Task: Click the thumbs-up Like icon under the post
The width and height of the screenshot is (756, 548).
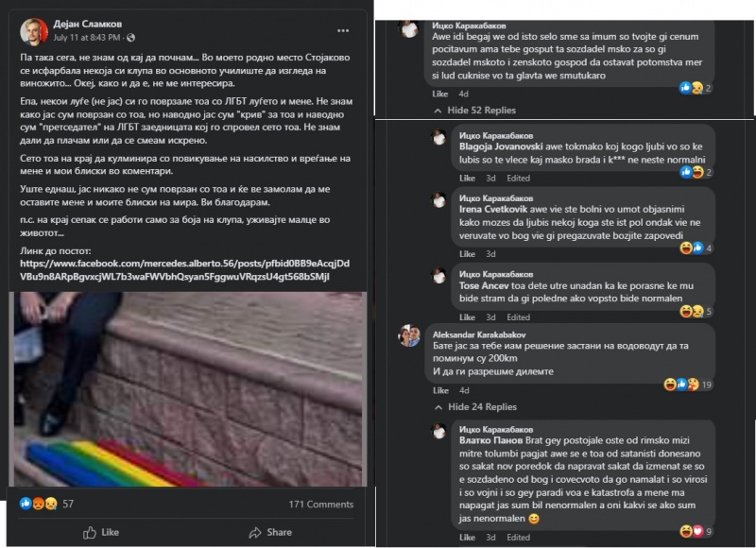Action: tap(90, 532)
